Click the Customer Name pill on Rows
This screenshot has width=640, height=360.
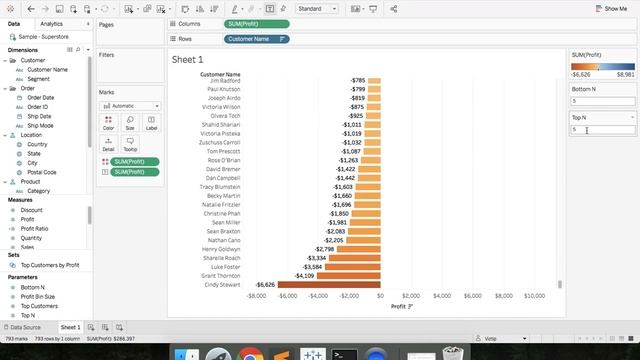[x=256, y=39]
